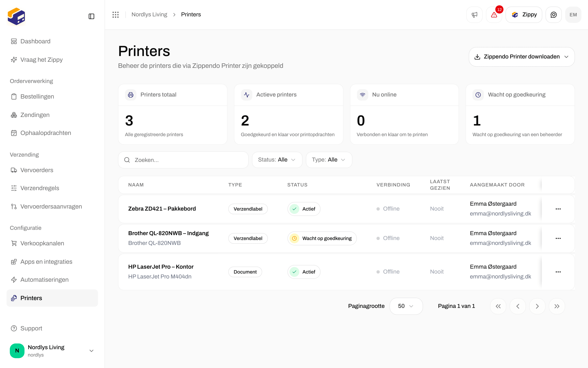The image size is (588, 368).
Task: Open Vervoerdersaanvragen
Action: pos(52,207)
